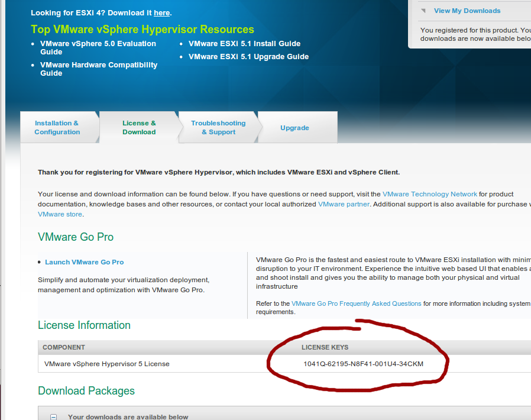Click the VMware Go Pro heading
Viewport: 531px width, 420px height.
(x=76, y=237)
